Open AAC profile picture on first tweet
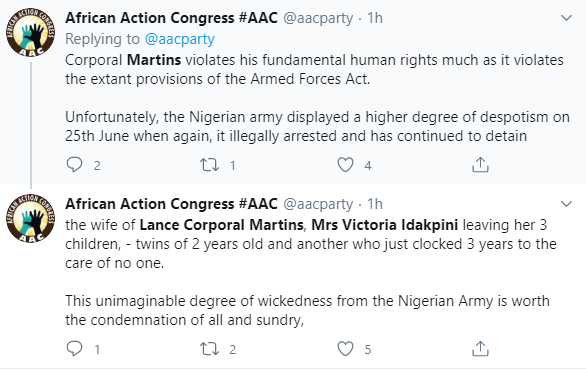586x370 pixels. pyautogui.click(x=30, y=33)
